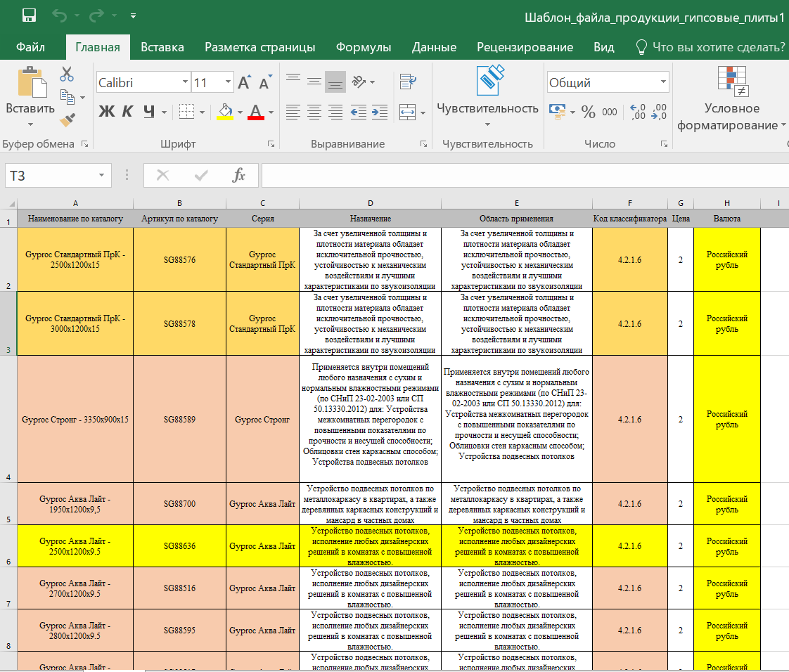The image size is (789, 672).
Task: Open Insert Function fx button
Action: point(238,176)
